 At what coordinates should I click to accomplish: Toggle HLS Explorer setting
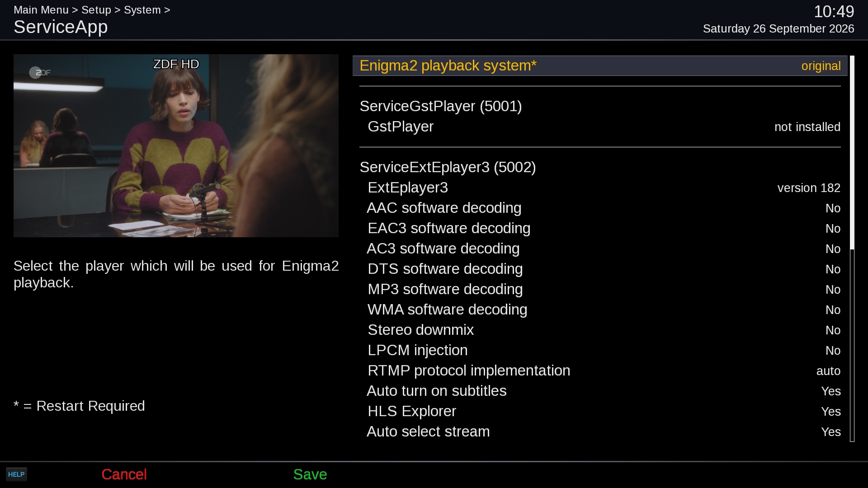[x=600, y=411]
